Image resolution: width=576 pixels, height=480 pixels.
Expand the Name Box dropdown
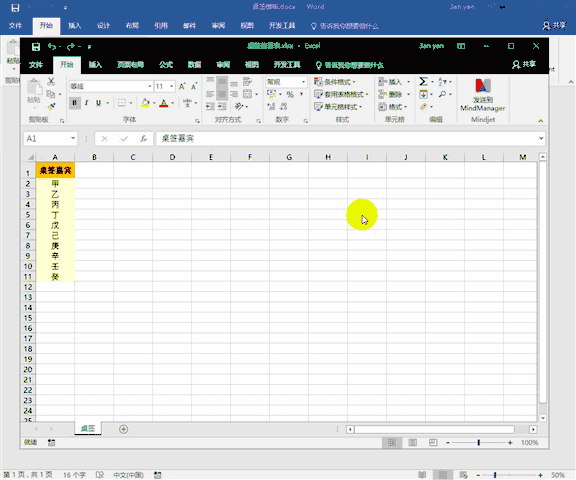pyautogui.click(x=73, y=138)
